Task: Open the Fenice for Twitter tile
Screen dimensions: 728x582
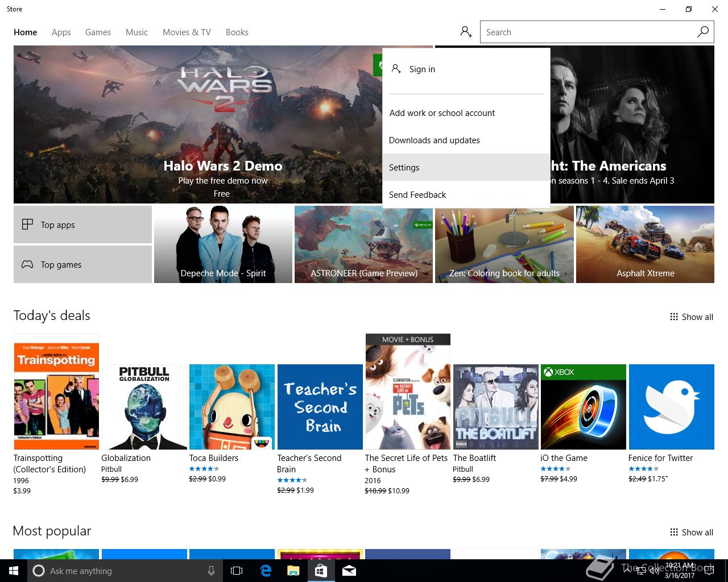Action: click(x=672, y=407)
